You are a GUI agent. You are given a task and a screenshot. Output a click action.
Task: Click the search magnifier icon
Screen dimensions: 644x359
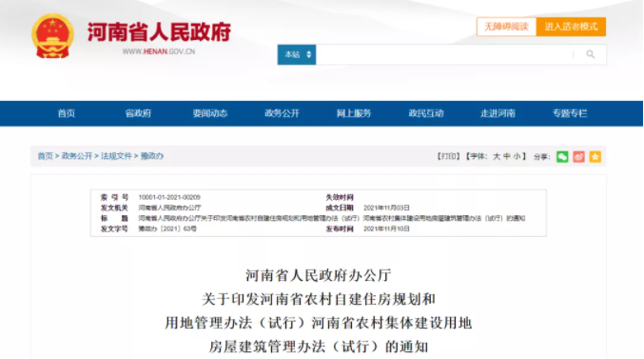pos(590,54)
